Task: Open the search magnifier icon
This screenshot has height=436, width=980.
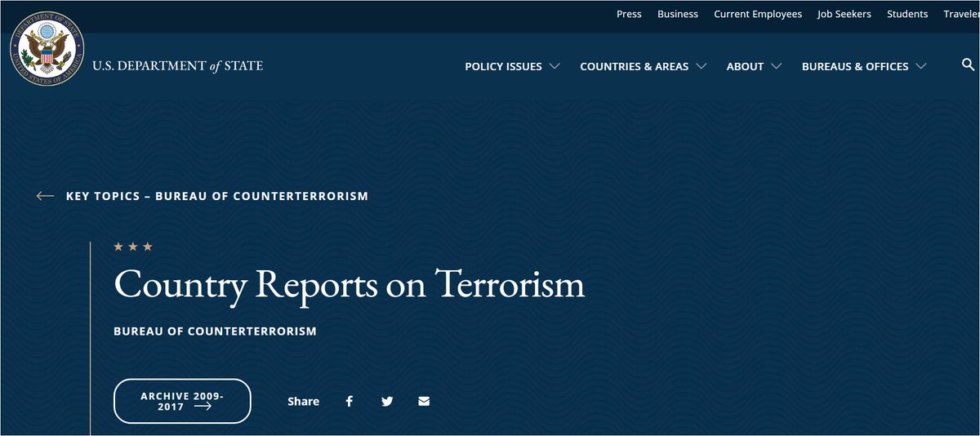Action: point(969,65)
